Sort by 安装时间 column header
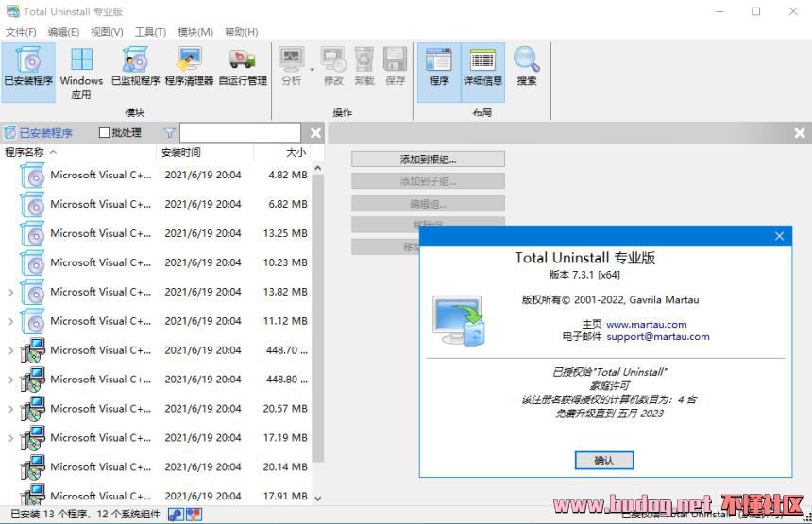812x524 pixels. tap(205, 152)
